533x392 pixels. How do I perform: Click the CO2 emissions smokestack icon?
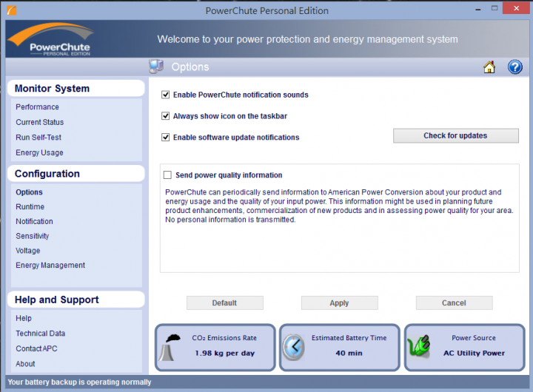pos(171,348)
